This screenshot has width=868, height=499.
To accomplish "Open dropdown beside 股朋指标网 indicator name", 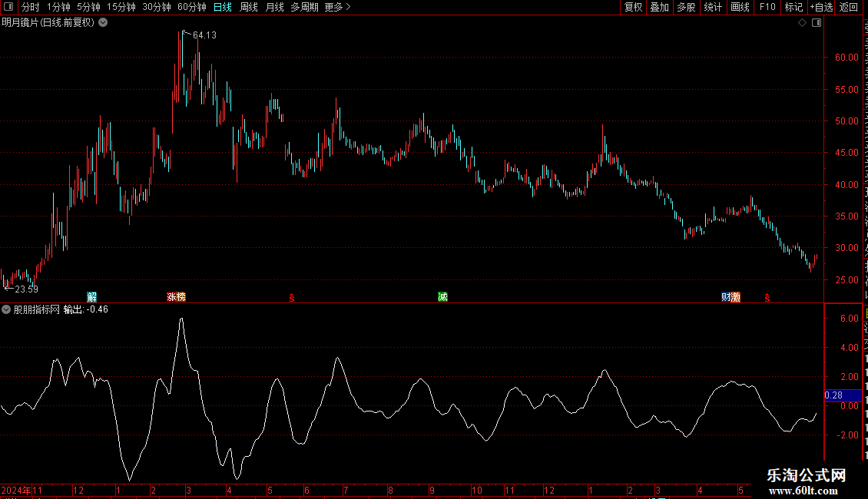I will click(x=6, y=310).
